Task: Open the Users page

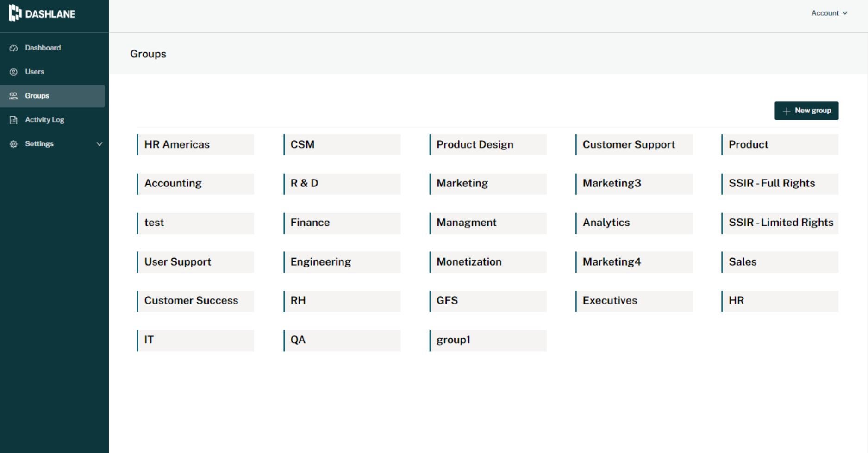Action: (52, 72)
